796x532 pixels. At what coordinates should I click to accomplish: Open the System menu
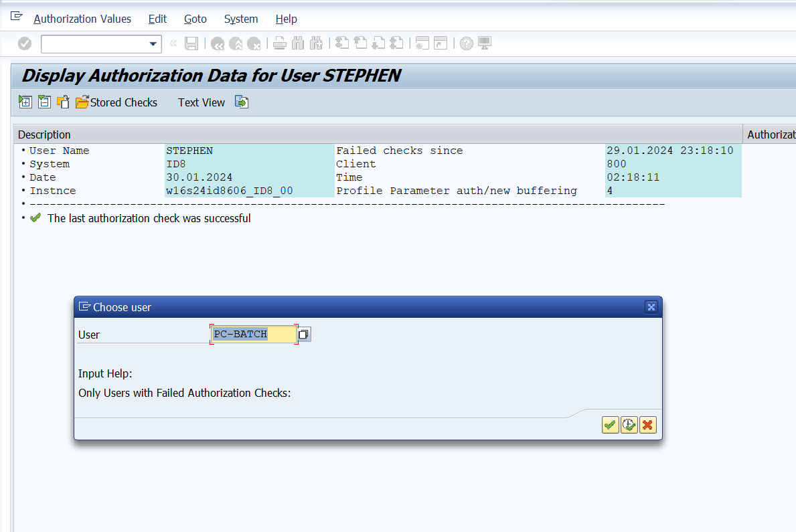click(x=241, y=19)
